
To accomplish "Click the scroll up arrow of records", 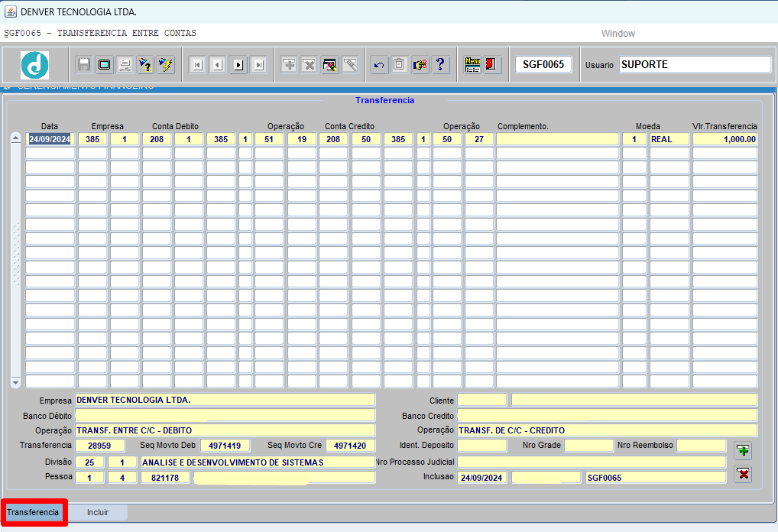I will 15,138.
